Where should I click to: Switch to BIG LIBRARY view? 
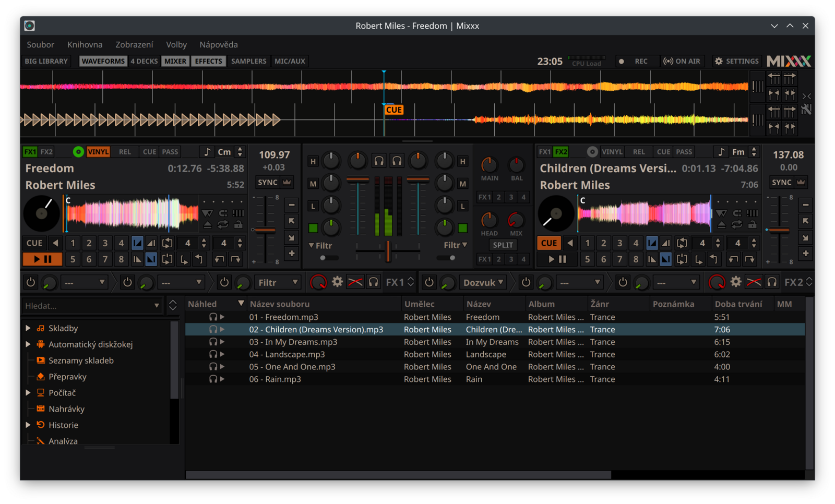[46, 61]
